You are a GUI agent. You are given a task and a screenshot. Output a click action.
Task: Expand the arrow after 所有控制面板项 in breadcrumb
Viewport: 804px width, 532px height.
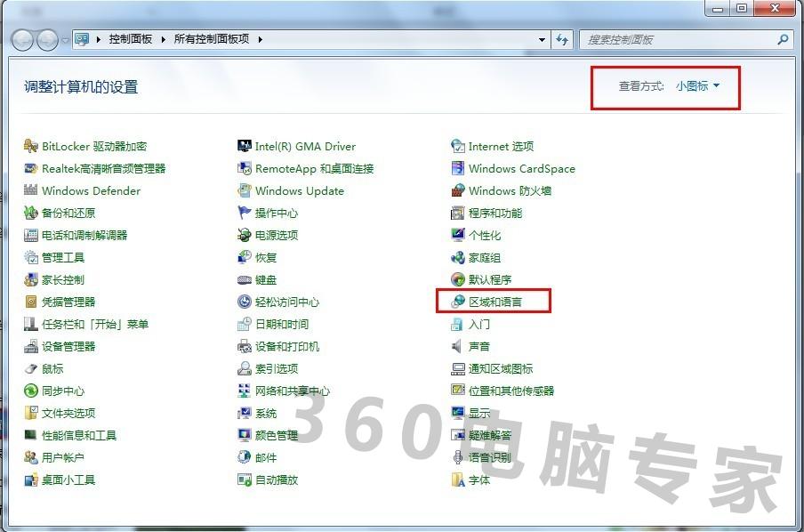coord(261,39)
